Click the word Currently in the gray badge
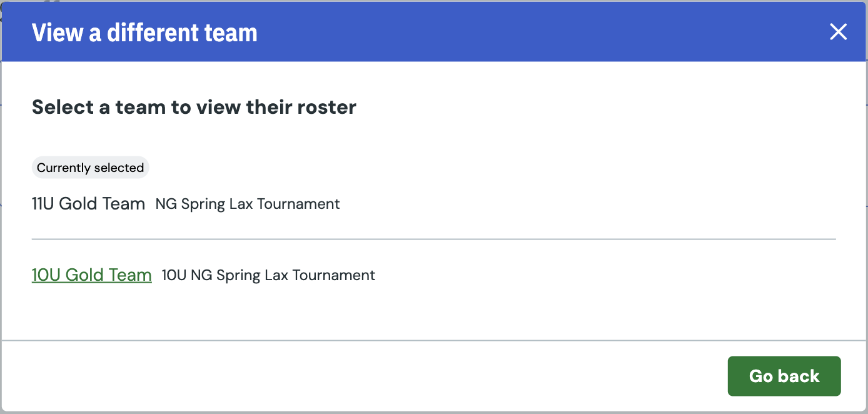Screen dimensions: 868x414 click(60, 168)
